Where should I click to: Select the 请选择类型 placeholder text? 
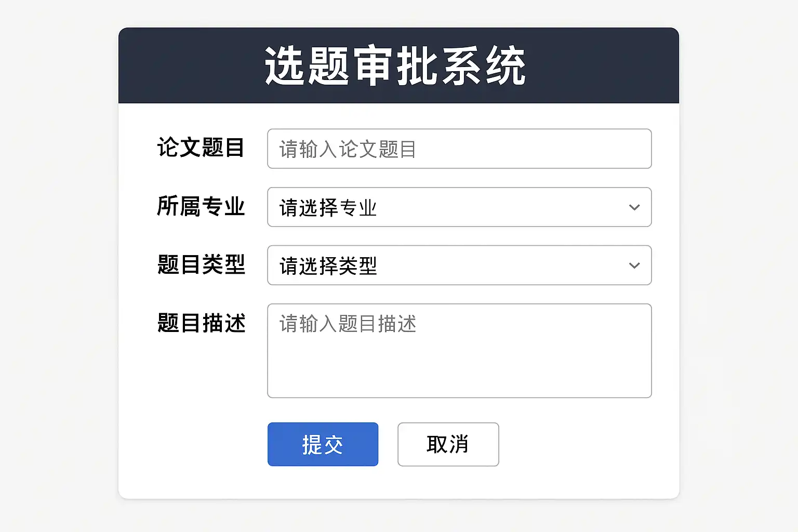(x=328, y=266)
